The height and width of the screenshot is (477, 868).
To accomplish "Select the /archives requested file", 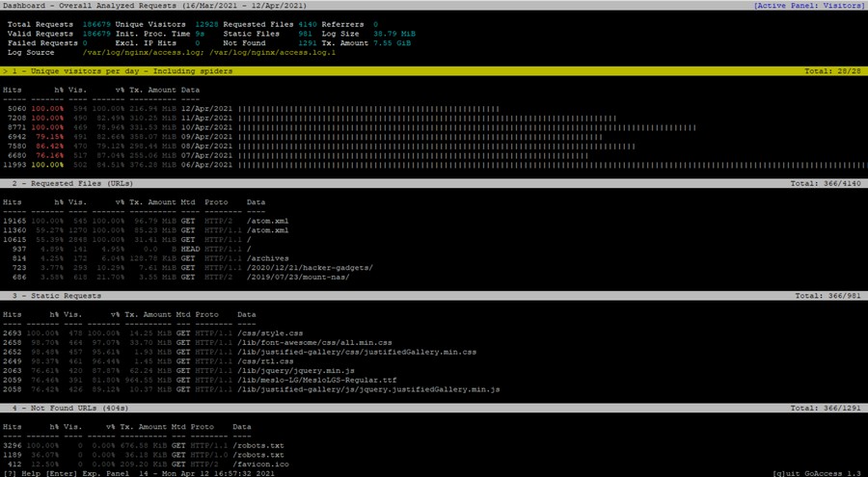I will click(267, 258).
